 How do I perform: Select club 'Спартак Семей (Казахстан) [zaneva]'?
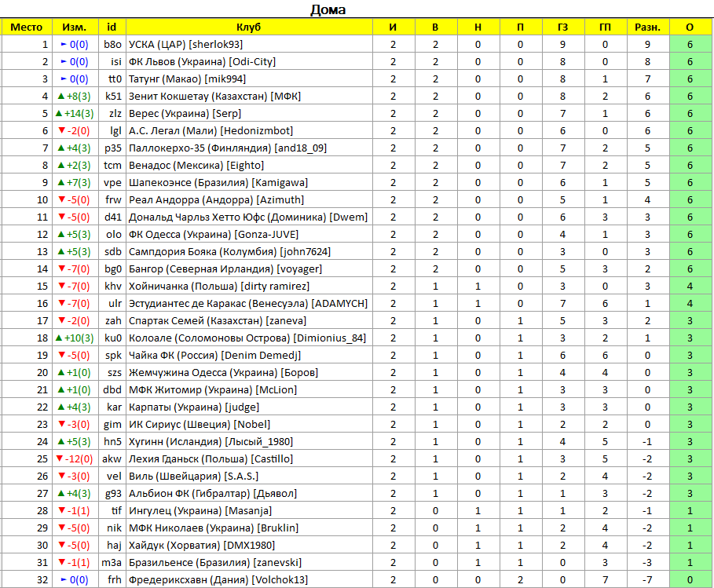pyautogui.click(x=218, y=321)
